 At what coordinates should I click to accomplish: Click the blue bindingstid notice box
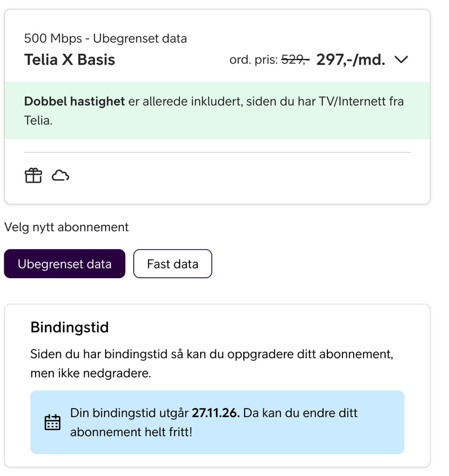coord(217,422)
